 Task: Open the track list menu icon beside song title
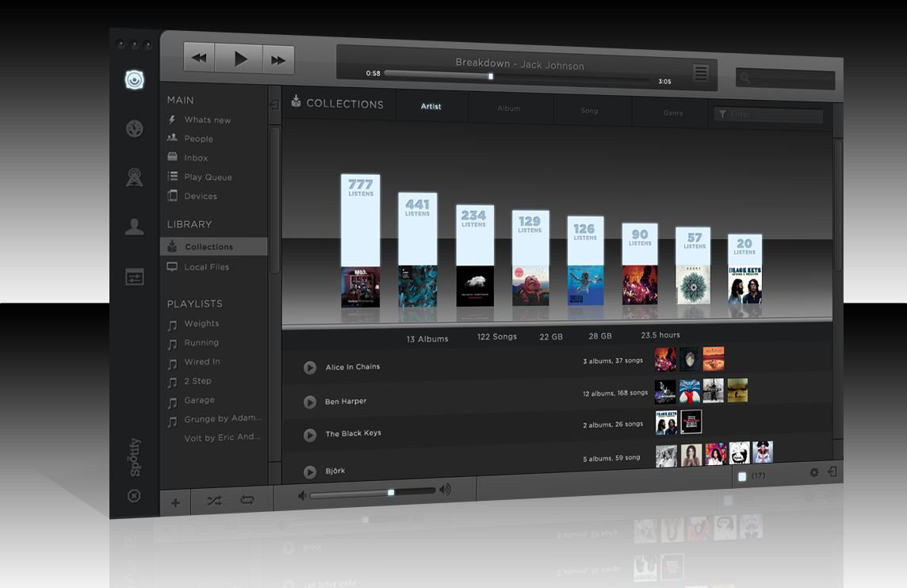(701, 74)
